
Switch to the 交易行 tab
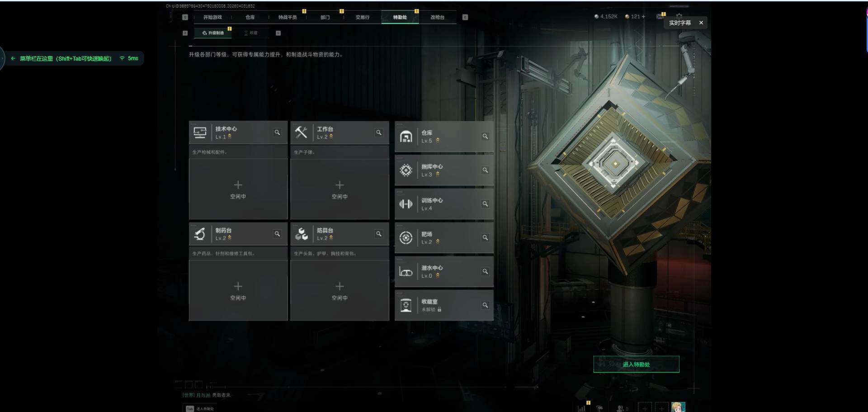pyautogui.click(x=363, y=17)
